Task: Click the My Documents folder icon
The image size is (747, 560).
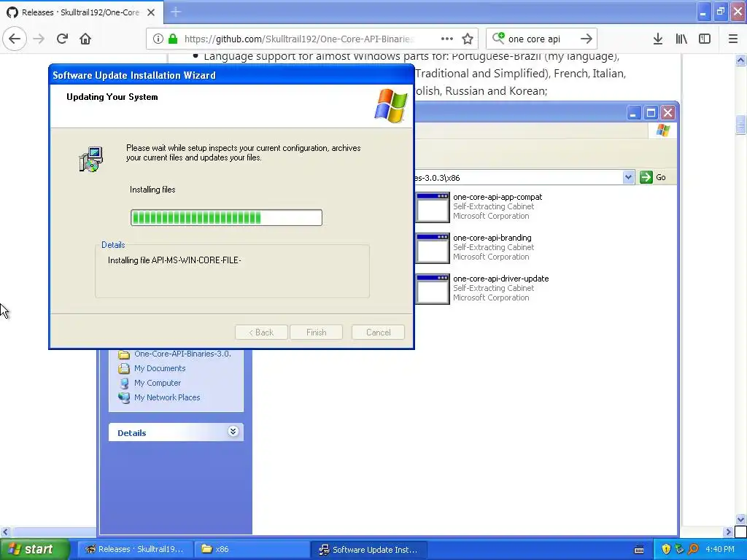Action: coord(124,368)
